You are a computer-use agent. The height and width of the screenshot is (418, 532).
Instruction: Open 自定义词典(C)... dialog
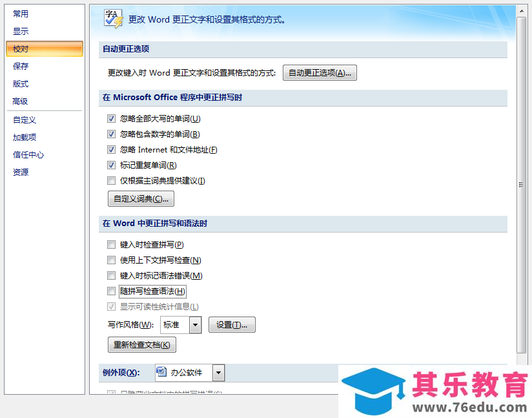tap(141, 198)
